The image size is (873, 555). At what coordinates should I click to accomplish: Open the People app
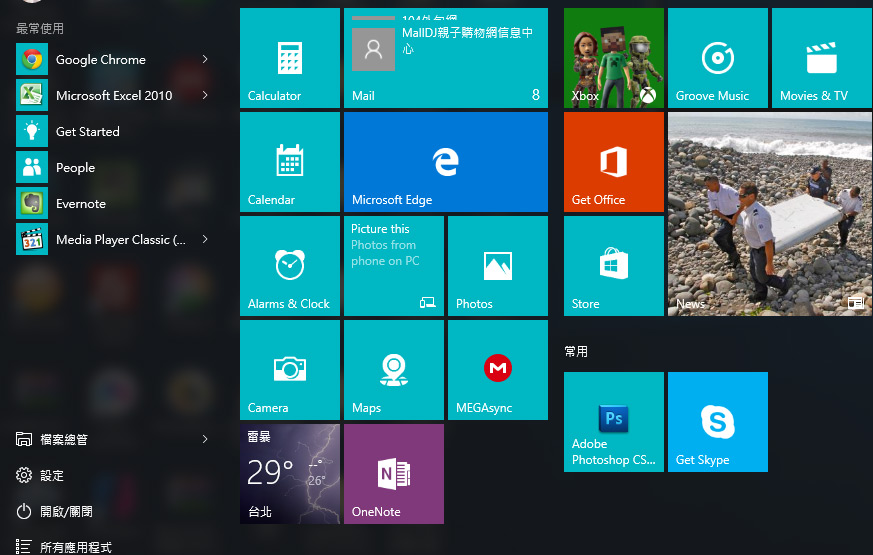114,167
